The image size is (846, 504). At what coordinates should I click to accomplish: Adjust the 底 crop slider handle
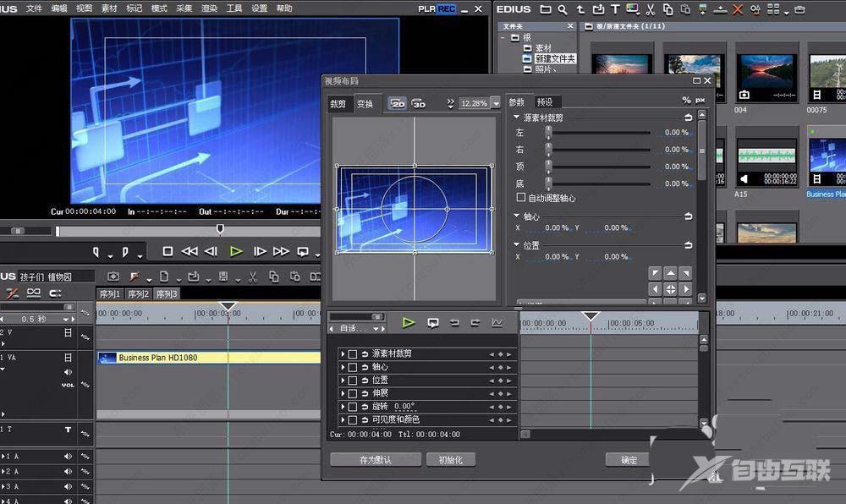click(x=548, y=184)
